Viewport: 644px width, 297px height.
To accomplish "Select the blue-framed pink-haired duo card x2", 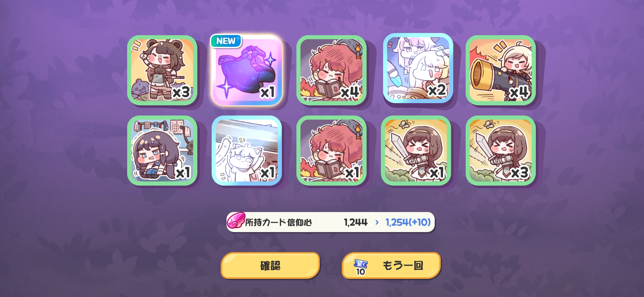I will coord(418,68).
